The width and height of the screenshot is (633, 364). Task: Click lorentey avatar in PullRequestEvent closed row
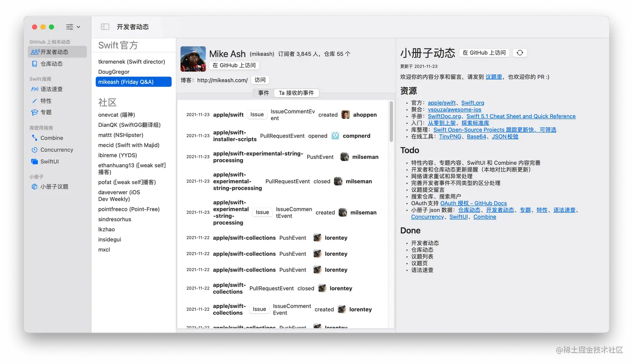[x=322, y=288]
